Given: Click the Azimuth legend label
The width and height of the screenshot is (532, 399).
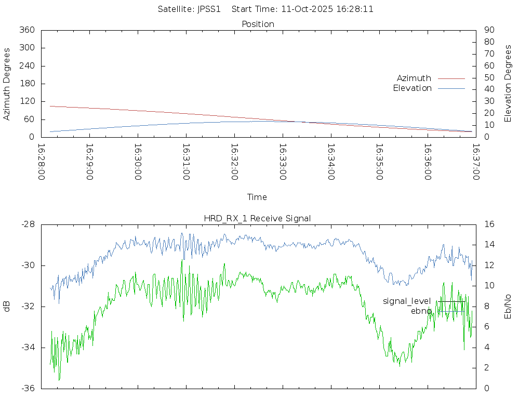Looking at the screenshot, I should coord(414,78).
